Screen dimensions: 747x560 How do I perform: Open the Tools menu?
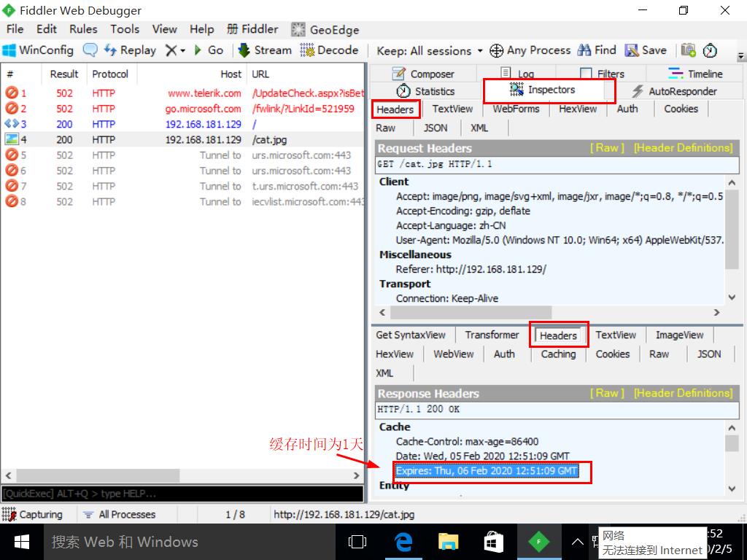(125, 29)
